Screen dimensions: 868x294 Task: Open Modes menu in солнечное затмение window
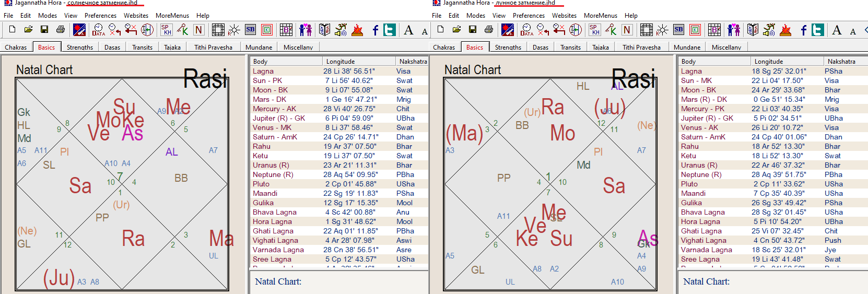tap(48, 16)
